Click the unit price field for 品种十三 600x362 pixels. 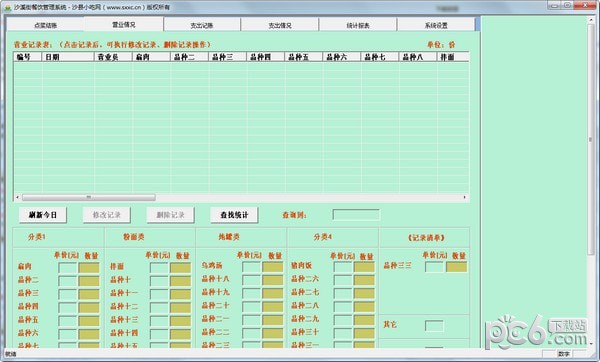(x=159, y=321)
